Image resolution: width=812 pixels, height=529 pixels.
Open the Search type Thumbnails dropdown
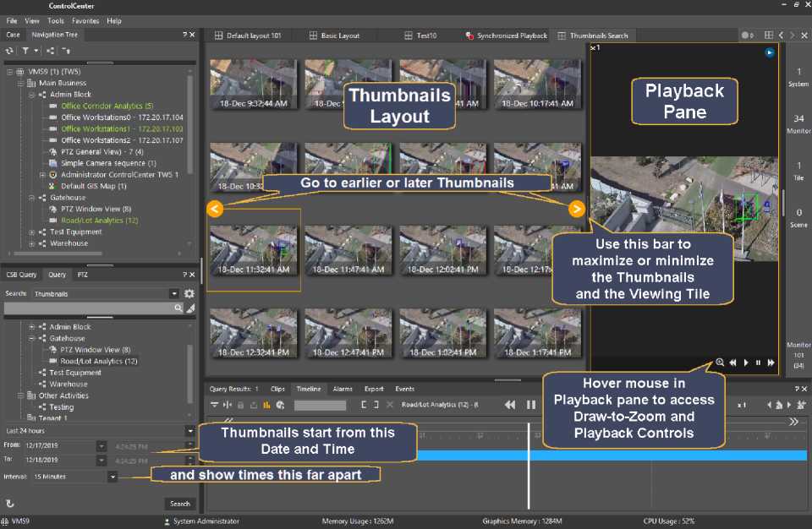[173, 293]
